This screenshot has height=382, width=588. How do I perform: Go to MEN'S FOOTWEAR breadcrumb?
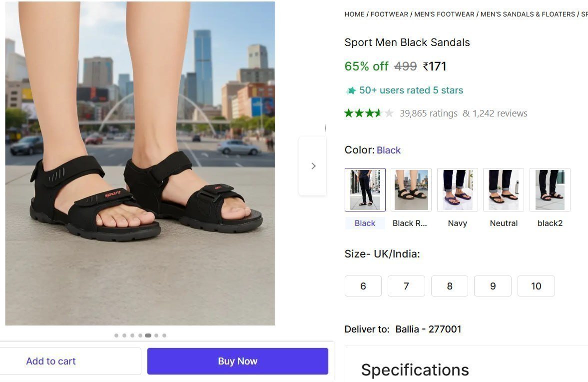(x=444, y=14)
